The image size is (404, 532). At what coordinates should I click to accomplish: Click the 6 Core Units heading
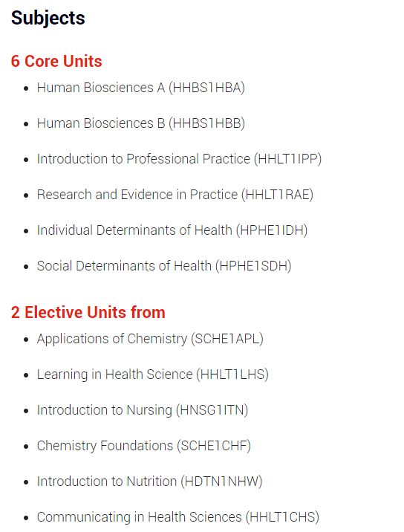point(56,62)
